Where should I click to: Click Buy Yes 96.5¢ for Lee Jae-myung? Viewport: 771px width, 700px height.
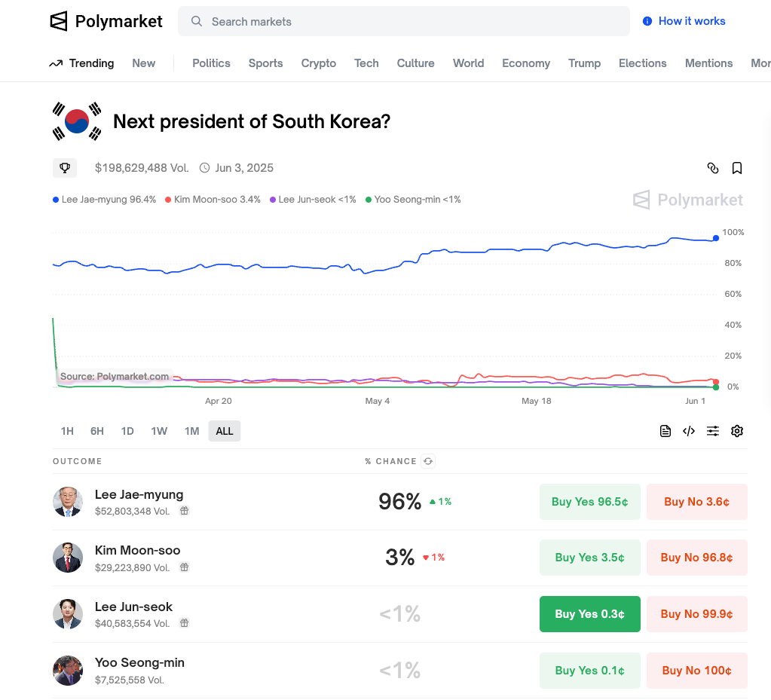pos(589,501)
